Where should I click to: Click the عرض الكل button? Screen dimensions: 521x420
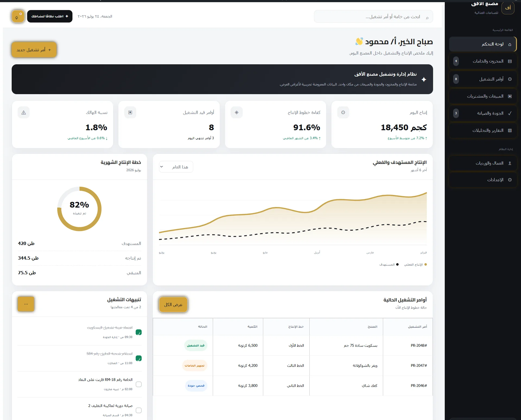(173, 304)
